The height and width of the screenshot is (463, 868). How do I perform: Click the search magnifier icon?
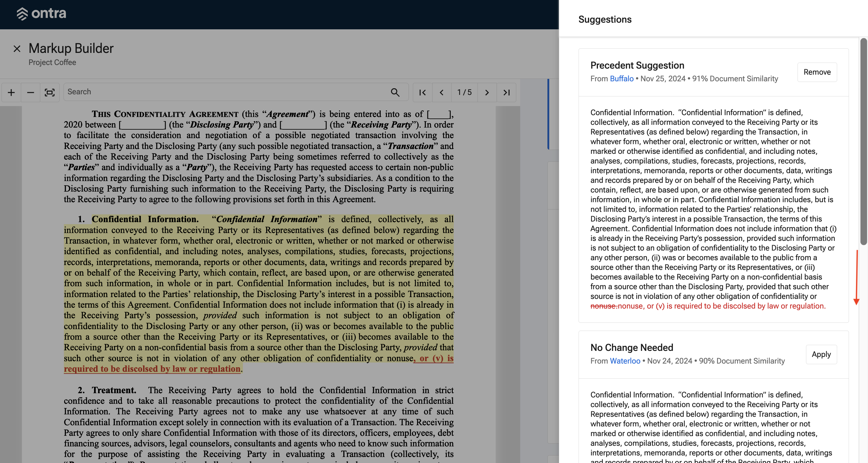click(395, 92)
